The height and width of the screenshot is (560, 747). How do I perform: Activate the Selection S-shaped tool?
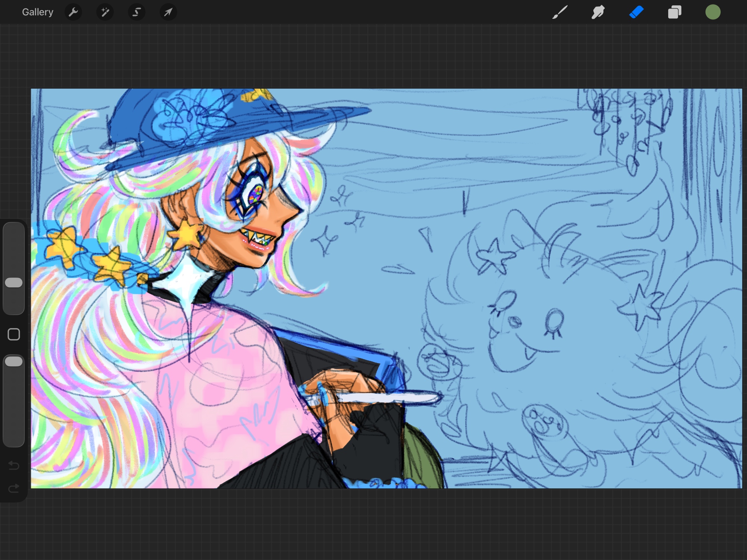click(x=137, y=12)
